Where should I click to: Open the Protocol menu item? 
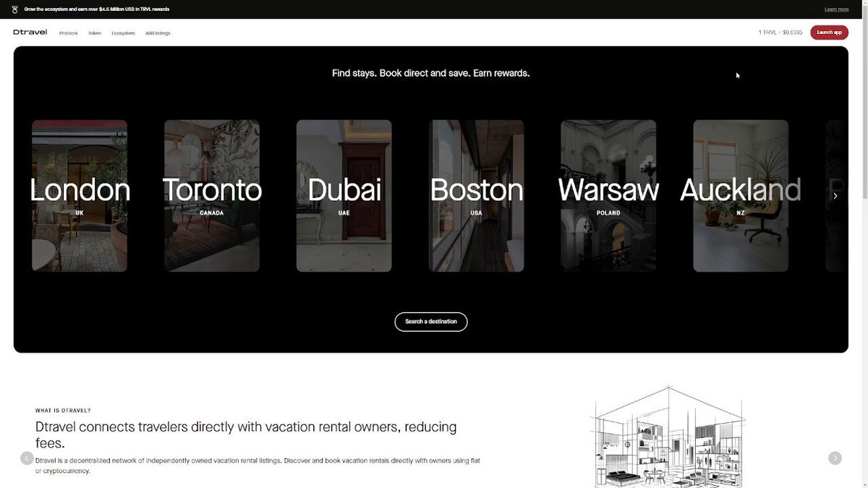[68, 33]
